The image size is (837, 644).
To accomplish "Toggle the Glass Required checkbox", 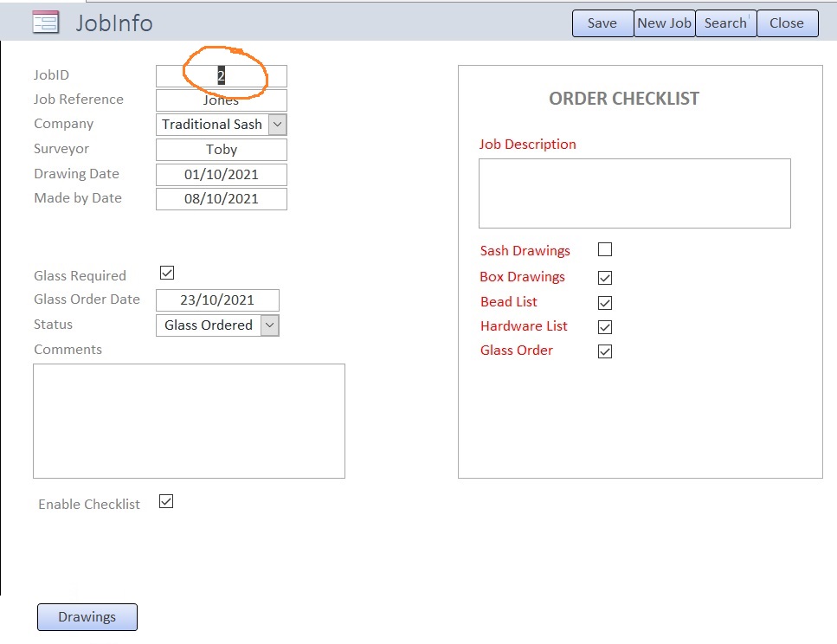I will click(167, 273).
